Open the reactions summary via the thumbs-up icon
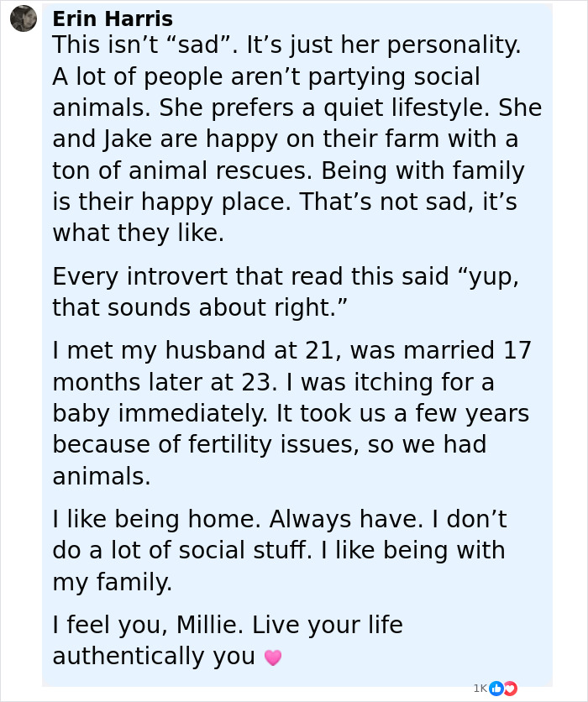The width and height of the screenshot is (588, 702). click(x=496, y=689)
